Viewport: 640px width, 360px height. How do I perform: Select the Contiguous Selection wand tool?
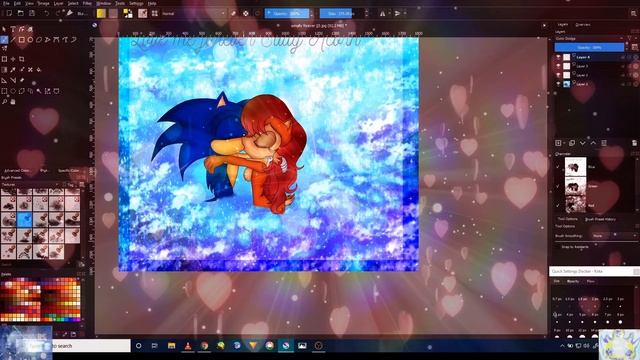[x=39, y=91]
